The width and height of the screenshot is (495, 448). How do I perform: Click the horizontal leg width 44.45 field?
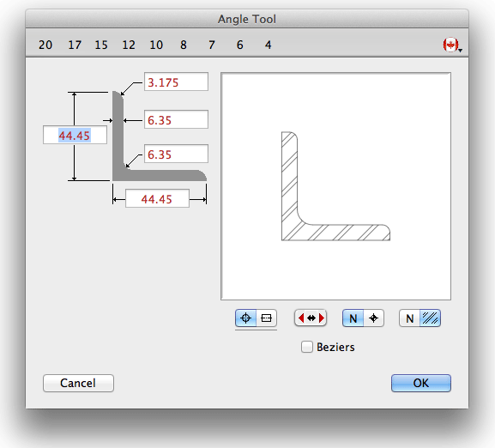[x=157, y=198]
